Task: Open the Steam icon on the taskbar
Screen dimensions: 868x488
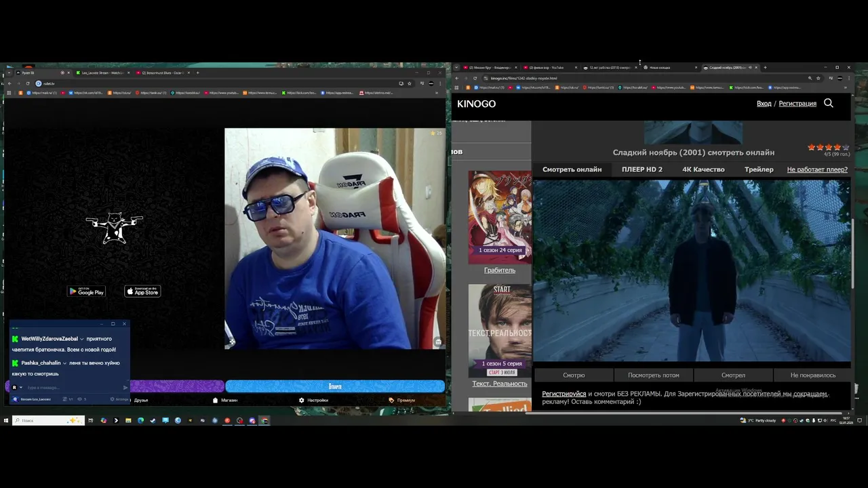Action: point(153,420)
